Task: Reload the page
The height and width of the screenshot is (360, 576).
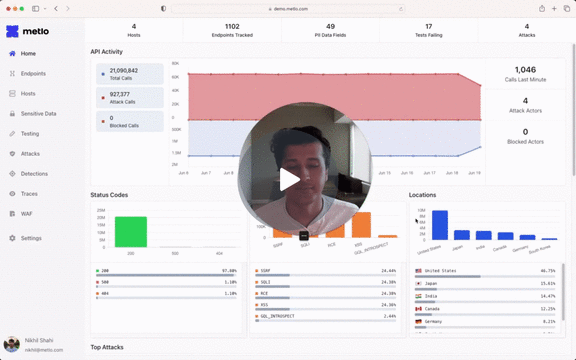Action: tap(401, 9)
